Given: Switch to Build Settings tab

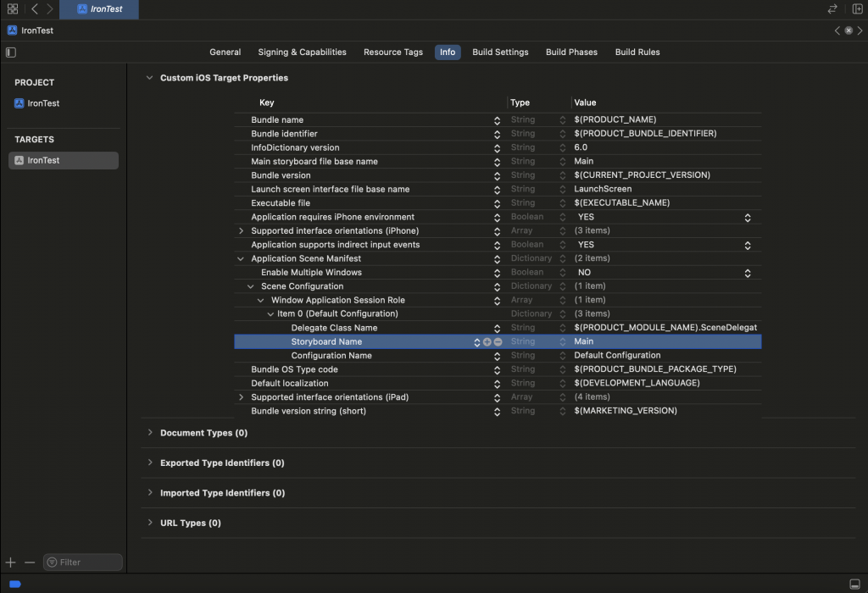Looking at the screenshot, I should tap(500, 52).
